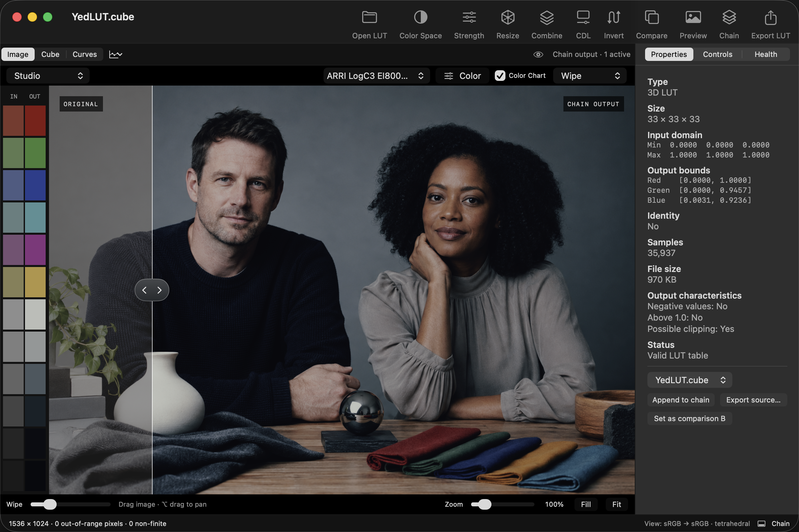Viewport: 799px width, 532px height.
Task: Select the Health tab
Action: (765, 54)
